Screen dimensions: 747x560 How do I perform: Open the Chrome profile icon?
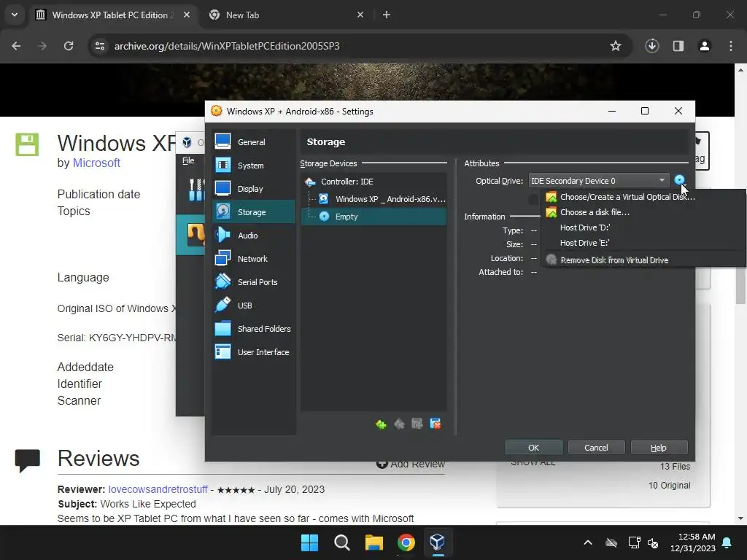(x=704, y=46)
